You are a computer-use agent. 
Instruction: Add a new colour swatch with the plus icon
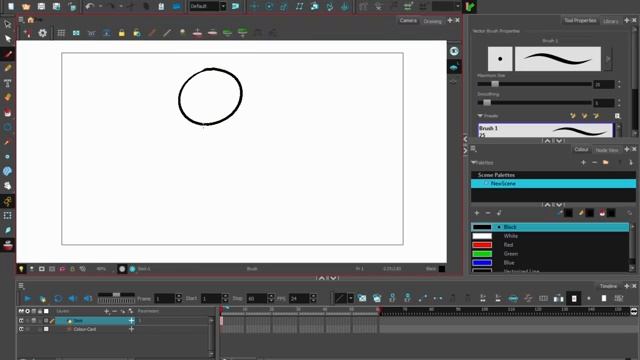(x=477, y=213)
